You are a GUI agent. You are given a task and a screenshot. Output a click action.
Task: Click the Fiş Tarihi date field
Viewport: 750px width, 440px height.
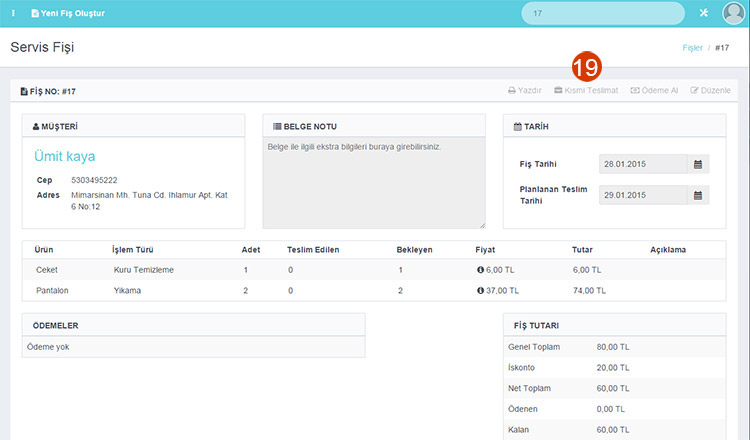click(643, 164)
